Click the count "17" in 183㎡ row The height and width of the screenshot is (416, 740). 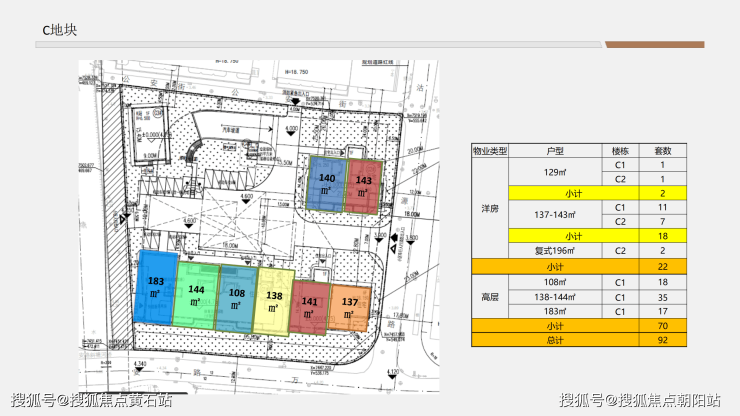[x=663, y=312]
